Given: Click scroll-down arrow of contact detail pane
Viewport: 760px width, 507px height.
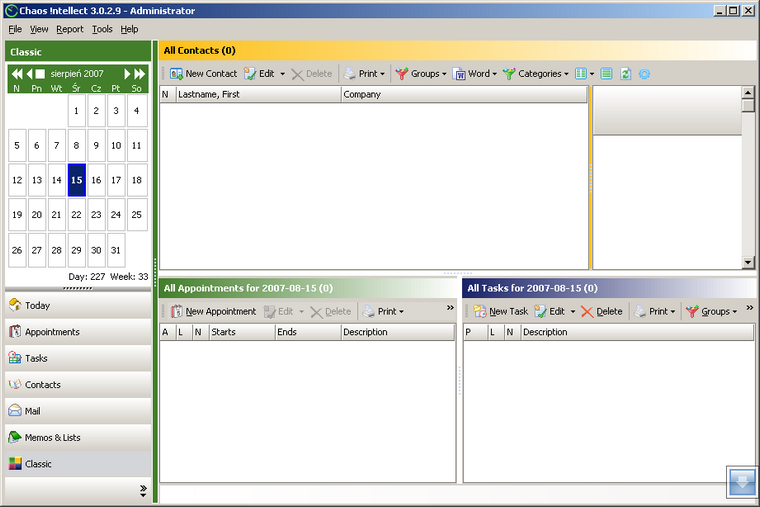Looking at the screenshot, I should click(x=748, y=263).
